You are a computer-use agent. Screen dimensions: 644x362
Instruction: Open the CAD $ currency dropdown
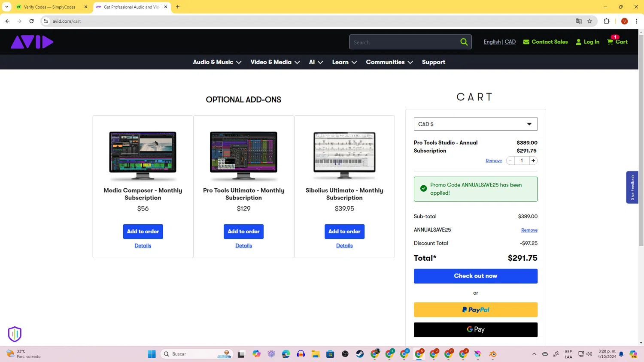(x=475, y=124)
